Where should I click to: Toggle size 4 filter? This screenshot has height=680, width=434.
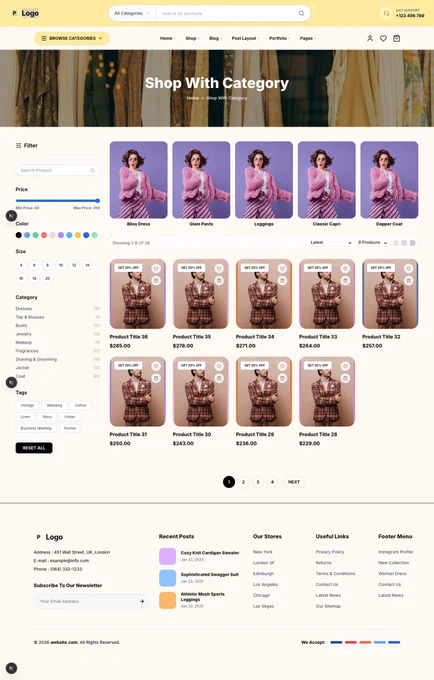point(21,265)
